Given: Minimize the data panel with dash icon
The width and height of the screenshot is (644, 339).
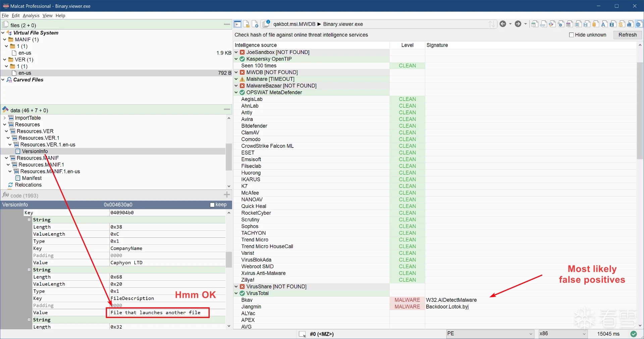Looking at the screenshot, I should tap(227, 109).
